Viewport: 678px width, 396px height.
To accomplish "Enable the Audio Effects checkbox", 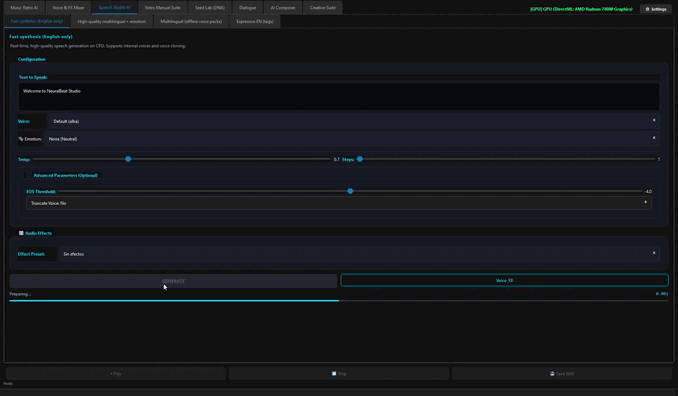I will tap(21, 233).
